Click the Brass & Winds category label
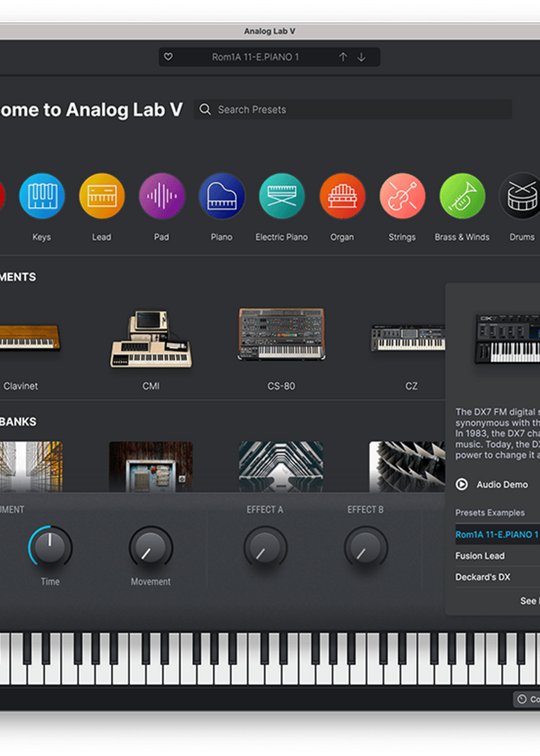 click(x=462, y=237)
